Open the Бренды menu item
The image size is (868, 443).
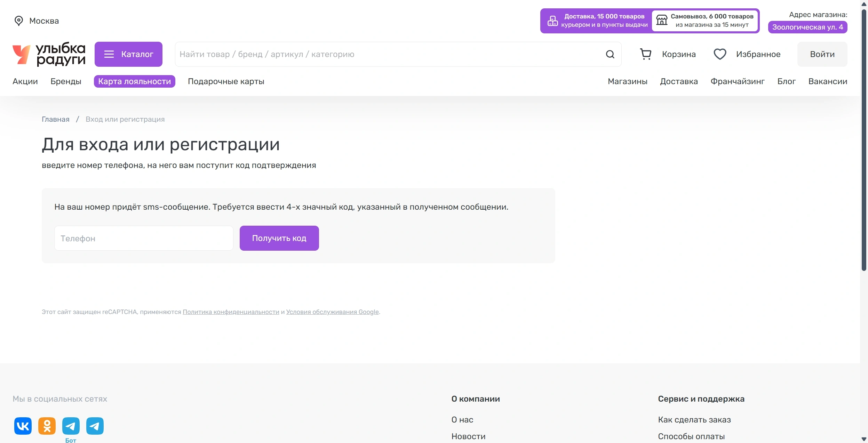pos(66,81)
